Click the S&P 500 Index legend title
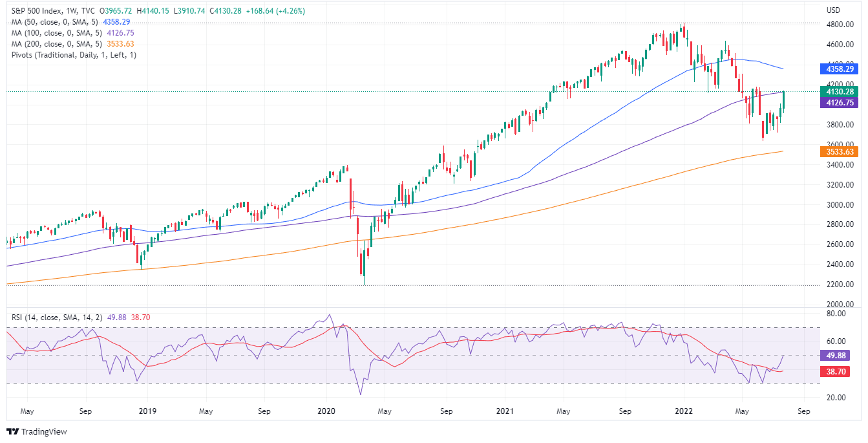868x443 pixels. pos(40,11)
